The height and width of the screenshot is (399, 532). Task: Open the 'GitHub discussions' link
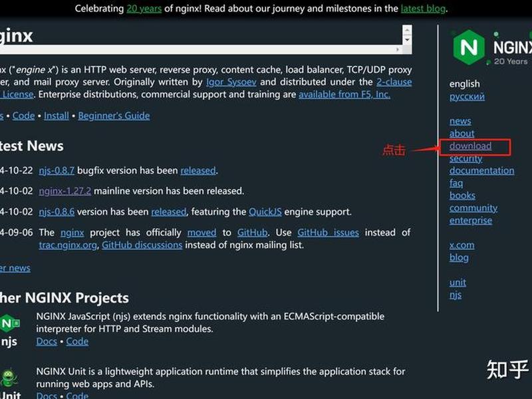[x=142, y=245]
